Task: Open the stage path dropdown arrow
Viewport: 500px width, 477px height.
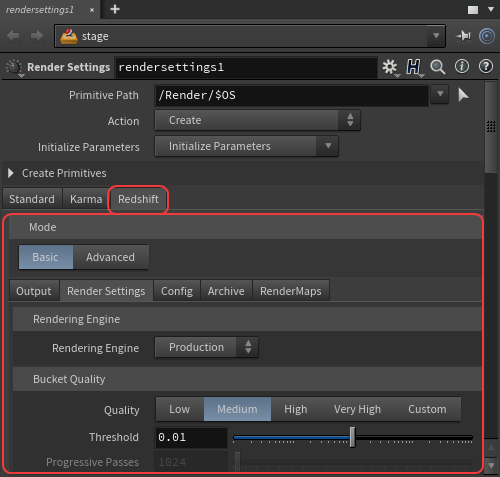Action: (x=436, y=36)
